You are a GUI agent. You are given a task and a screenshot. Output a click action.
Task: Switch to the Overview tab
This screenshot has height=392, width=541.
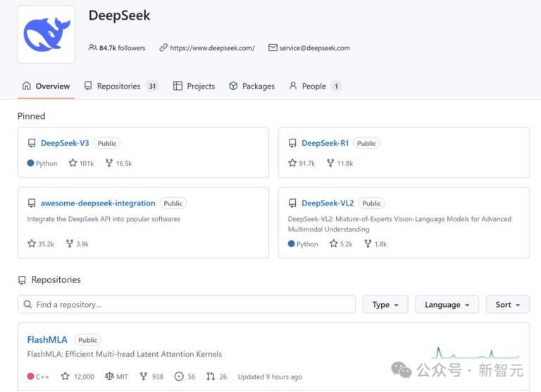[46, 86]
